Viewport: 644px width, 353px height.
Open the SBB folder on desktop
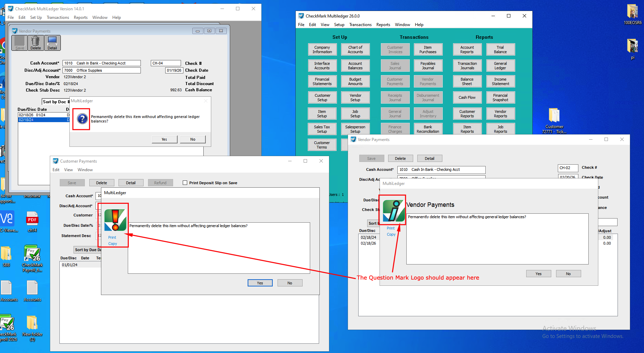(x=6, y=257)
